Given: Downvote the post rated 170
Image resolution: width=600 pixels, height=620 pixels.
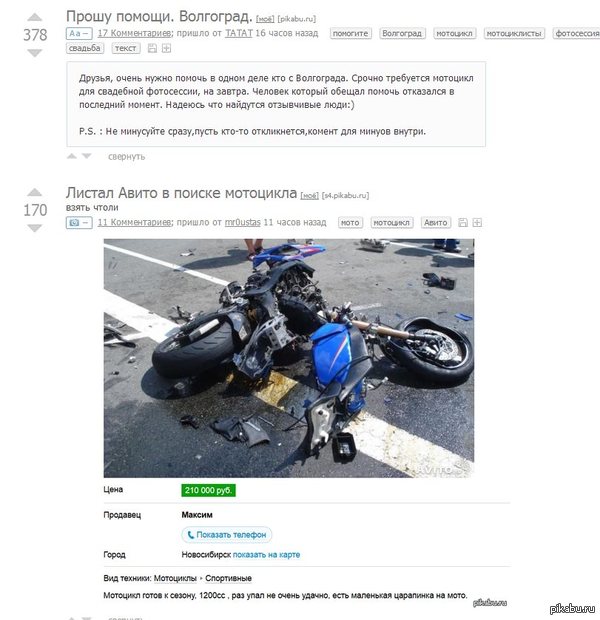Looking at the screenshot, I should click(35, 228).
